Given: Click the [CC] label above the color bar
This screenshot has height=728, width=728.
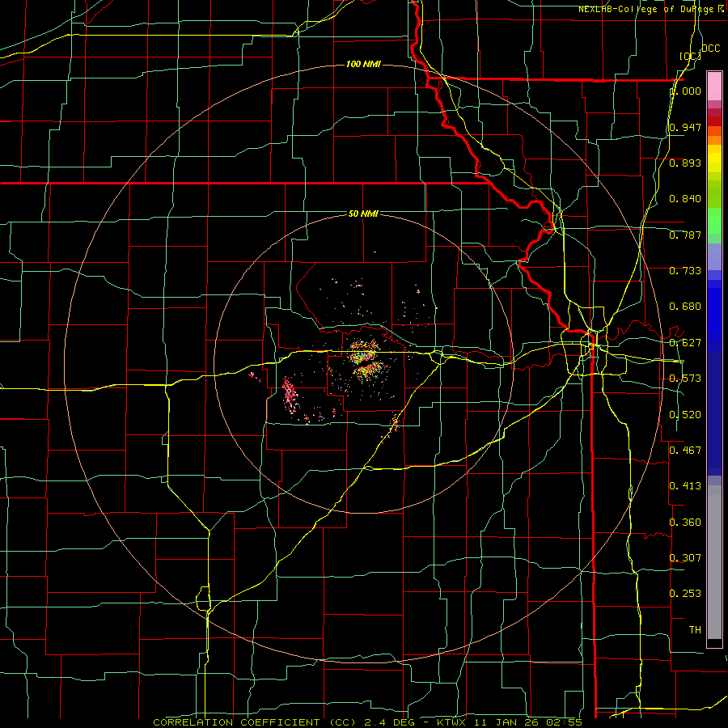Looking at the screenshot, I should [x=691, y=56].
